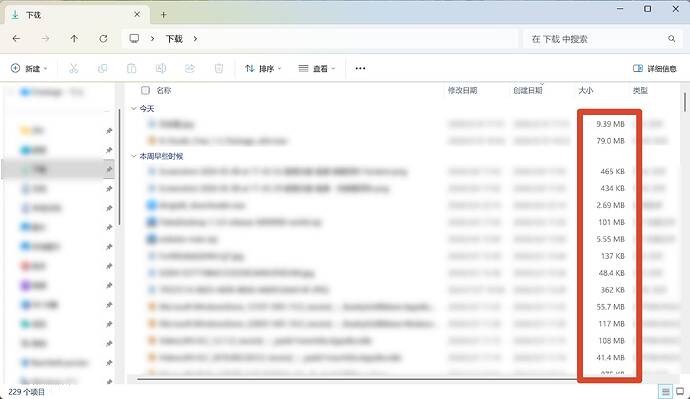Click the magnifier search icon
The height and width of the screenshot is (399, 690).
672,39
